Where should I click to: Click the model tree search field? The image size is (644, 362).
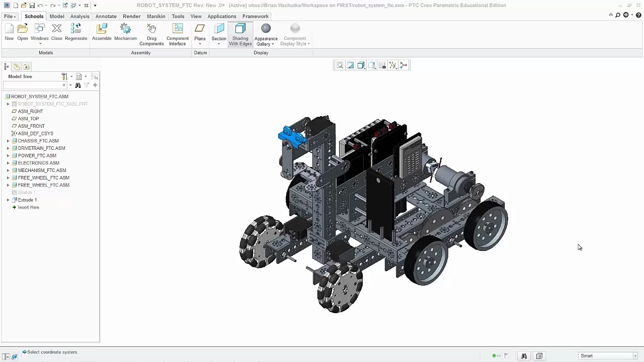(x=34, y=85)
